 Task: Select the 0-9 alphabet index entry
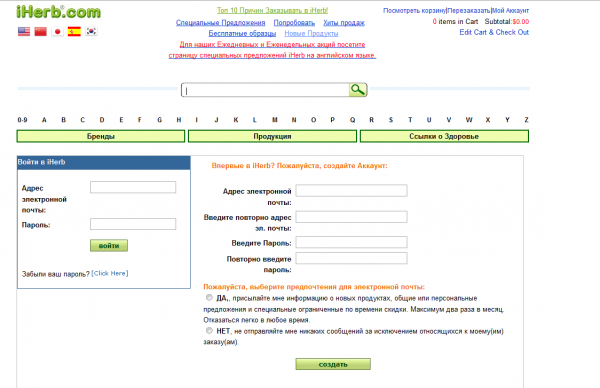tap(22, 120)
